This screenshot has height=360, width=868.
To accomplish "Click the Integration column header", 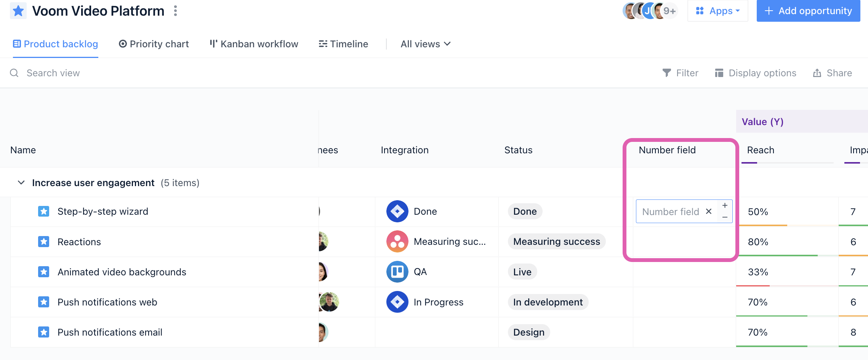I will (405, 150).
